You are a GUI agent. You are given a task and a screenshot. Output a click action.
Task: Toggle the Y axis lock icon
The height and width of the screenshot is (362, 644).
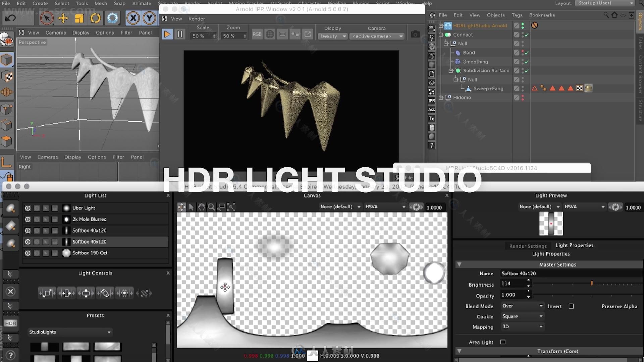click(x=149, y=18)
